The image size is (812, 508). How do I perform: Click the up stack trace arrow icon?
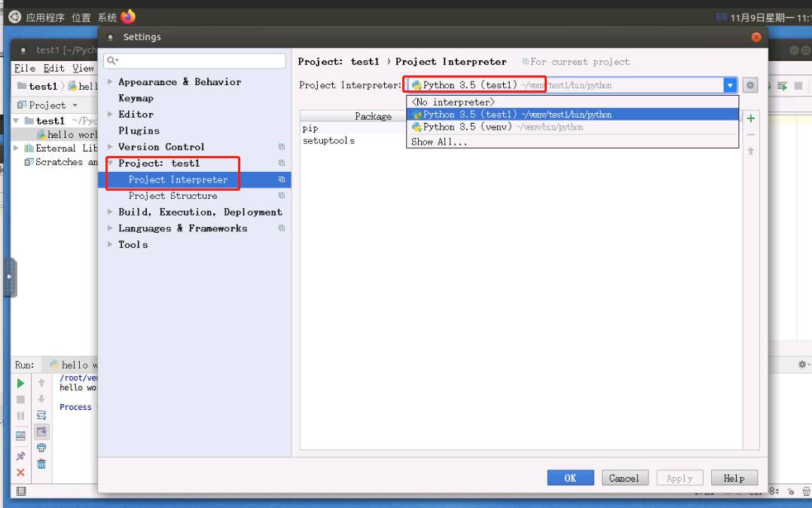click(x=41, y=383)
